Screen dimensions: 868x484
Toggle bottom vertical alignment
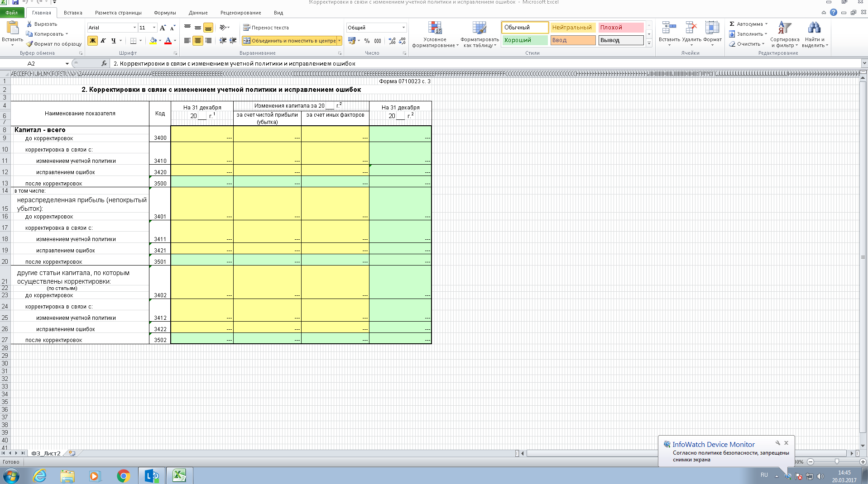(x=208, y=28)
